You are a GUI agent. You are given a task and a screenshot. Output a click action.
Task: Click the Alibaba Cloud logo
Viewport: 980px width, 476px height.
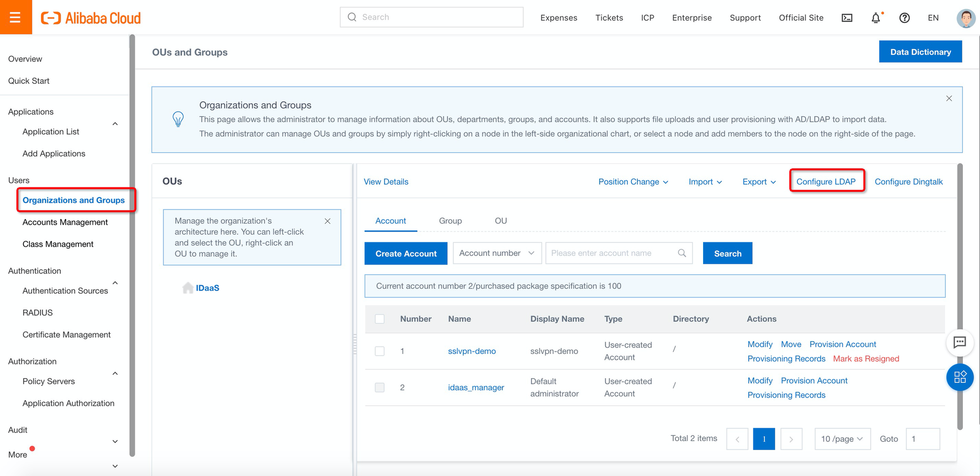click(91, 18)
